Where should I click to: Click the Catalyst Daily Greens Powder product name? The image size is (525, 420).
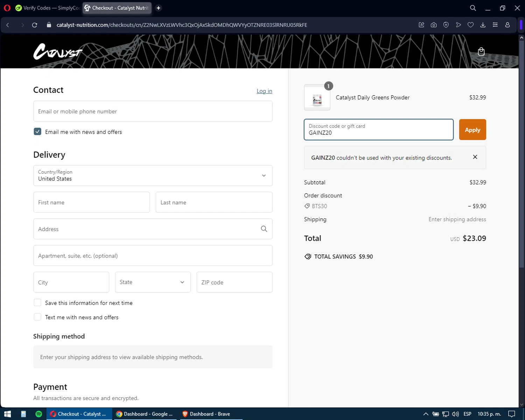(x=372, y=98)
